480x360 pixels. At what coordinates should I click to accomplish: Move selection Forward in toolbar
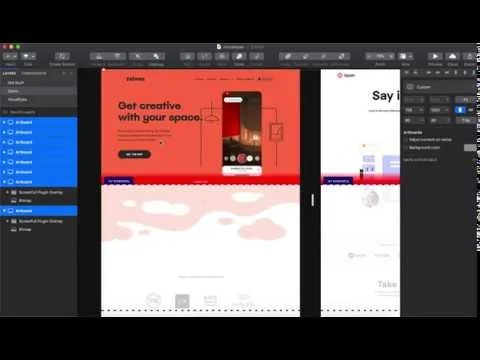(99, 56)
